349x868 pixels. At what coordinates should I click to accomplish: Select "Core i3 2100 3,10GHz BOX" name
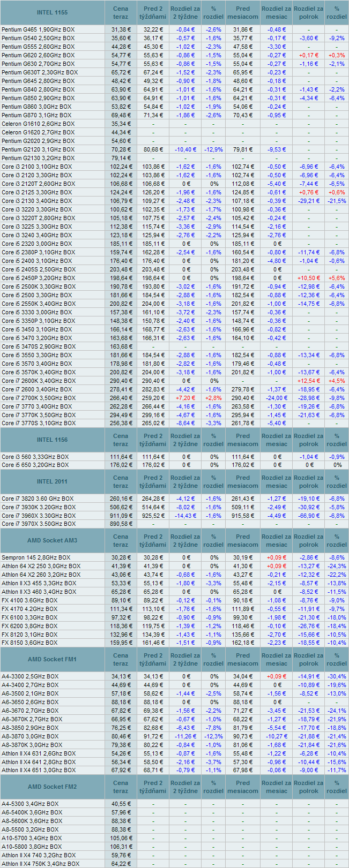click(x=37, y=167)
